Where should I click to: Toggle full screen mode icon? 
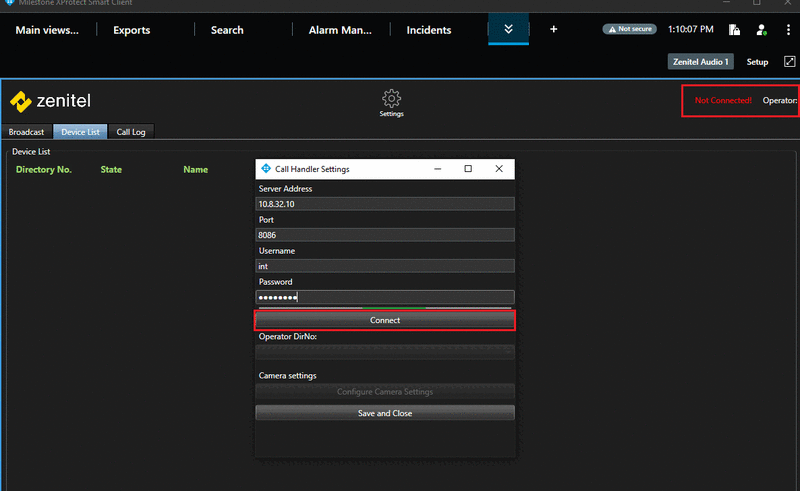[788, 62]
